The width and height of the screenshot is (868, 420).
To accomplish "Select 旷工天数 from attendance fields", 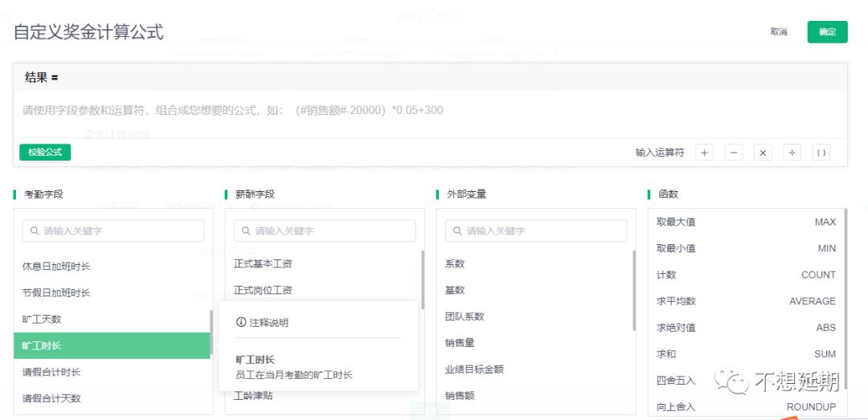I will (42, 319).
